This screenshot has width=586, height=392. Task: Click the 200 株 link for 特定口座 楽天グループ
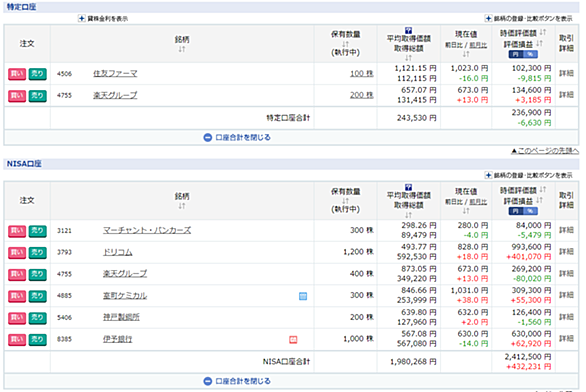coord(362,95)
